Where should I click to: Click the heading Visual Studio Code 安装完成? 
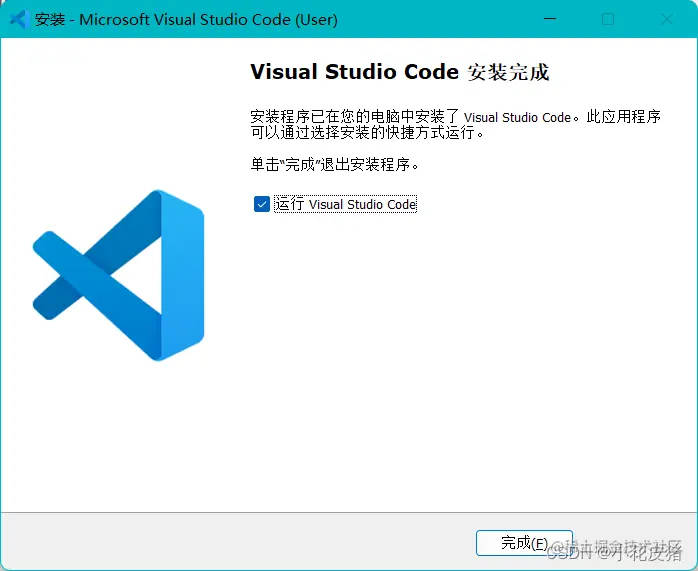coord(400,72)
